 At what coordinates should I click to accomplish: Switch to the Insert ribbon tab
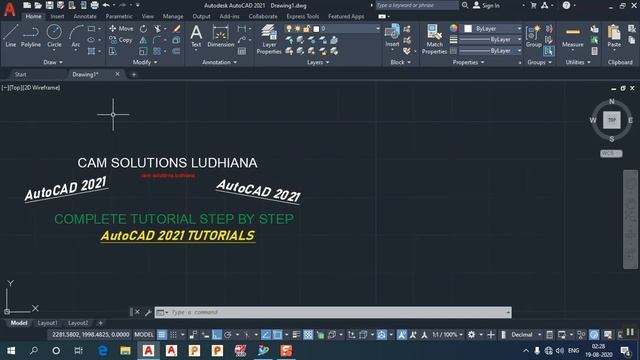coord(57,16)
